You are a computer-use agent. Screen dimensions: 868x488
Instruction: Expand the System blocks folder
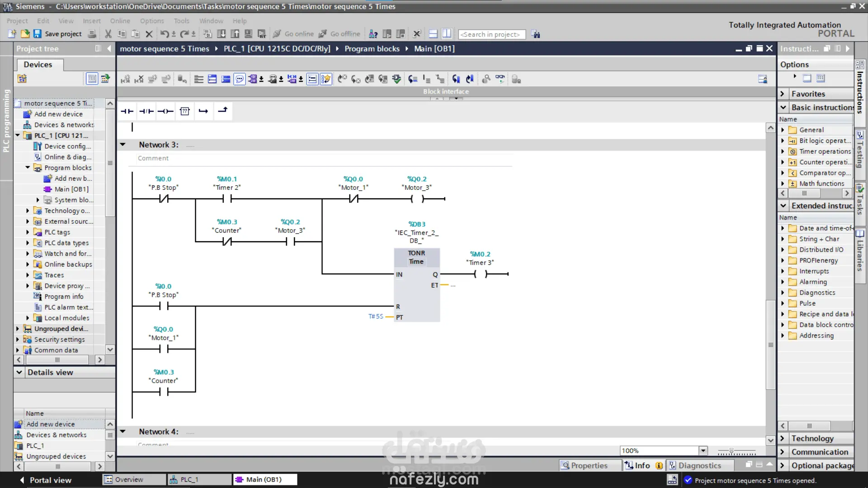(38, 200)
